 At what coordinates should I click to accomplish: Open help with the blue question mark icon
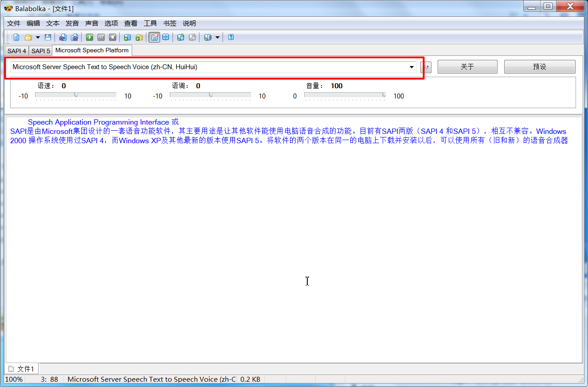(x=231, y=37)
